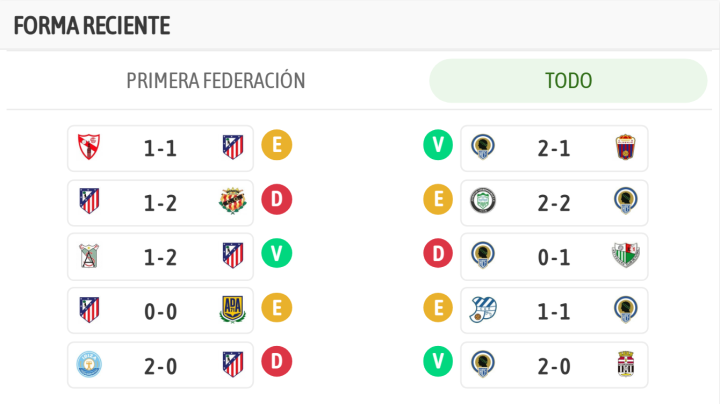Open the 2-1 match score

[x=553, y=148]
